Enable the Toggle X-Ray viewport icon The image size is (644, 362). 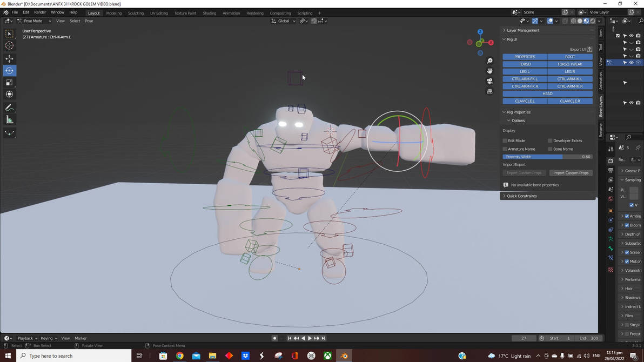tap(564, 21)
